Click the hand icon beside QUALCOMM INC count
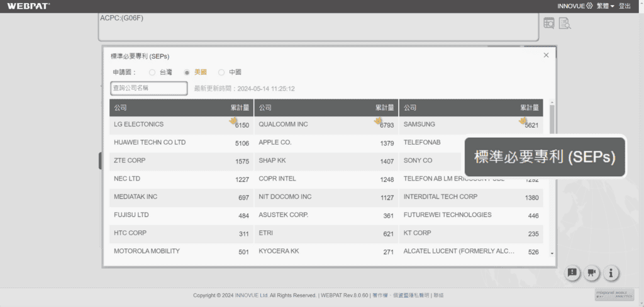644x307 pixels. [378, 120]
